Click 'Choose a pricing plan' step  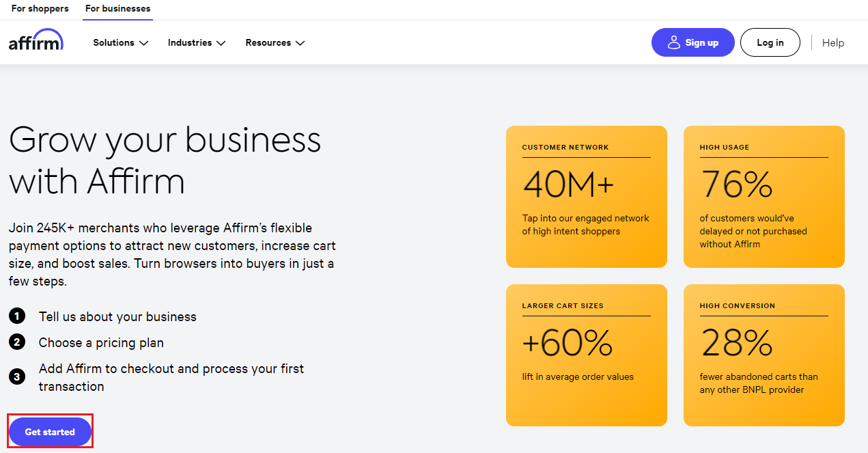tap(101, 342)
